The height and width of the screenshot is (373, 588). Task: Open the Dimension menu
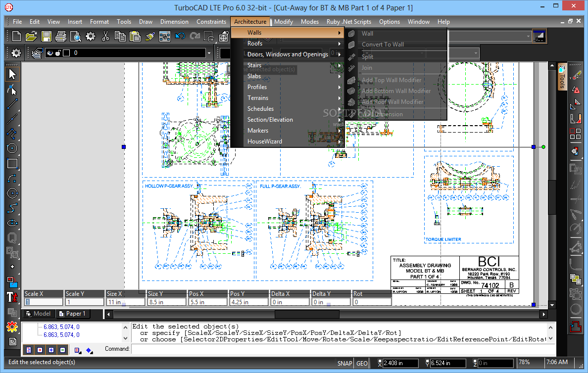coord(174,22)
